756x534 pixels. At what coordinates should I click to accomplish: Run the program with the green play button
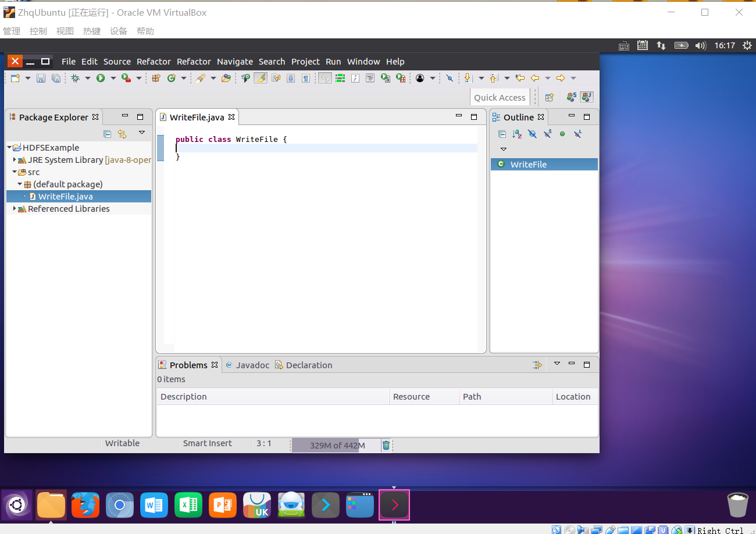(x=101, y=78)
